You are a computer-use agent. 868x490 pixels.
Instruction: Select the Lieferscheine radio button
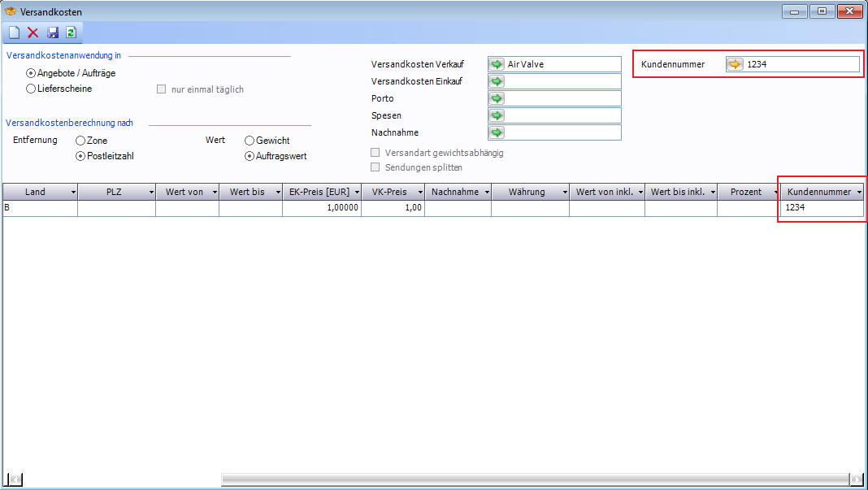[31, 89]
